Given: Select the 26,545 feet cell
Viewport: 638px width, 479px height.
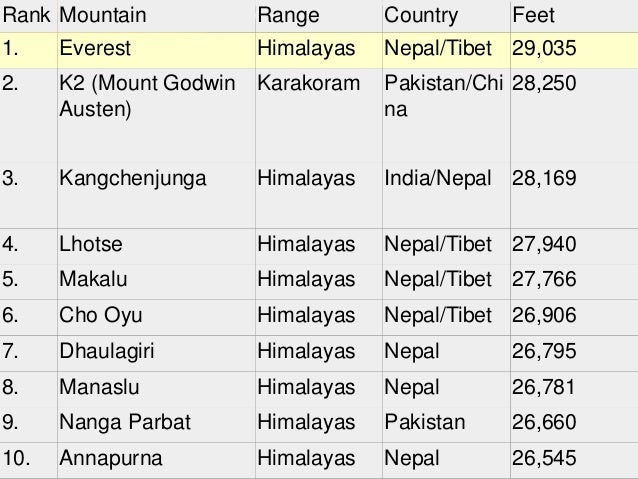Looking at the screenshot, I should [x=574, y=460].
